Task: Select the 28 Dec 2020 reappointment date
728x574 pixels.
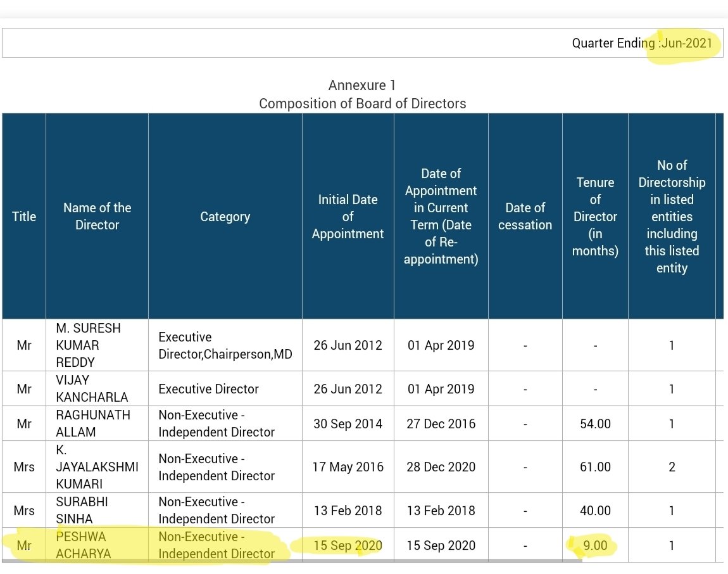Action: coord(441,467)
